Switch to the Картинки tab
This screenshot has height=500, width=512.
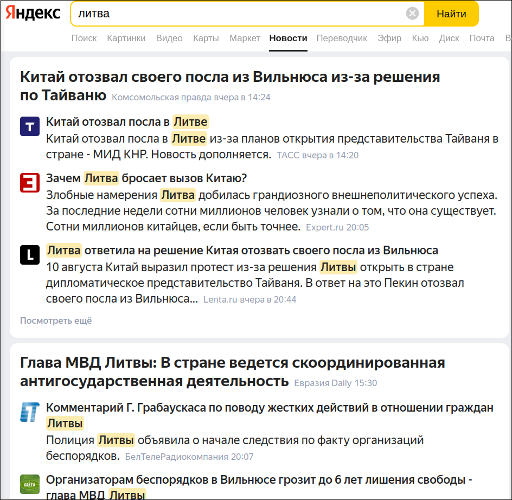click(x=126, y=38)
